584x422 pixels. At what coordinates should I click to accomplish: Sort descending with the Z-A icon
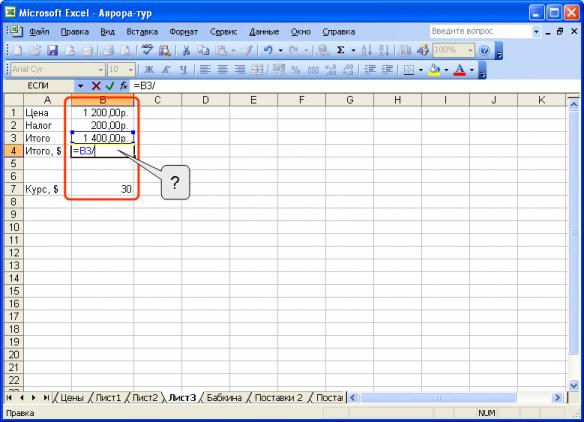tap(384, 50)
